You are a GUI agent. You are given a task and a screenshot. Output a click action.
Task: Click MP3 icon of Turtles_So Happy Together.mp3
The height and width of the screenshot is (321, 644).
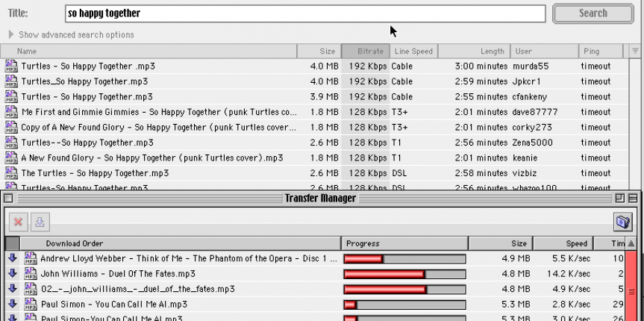[x=11, y=81]
